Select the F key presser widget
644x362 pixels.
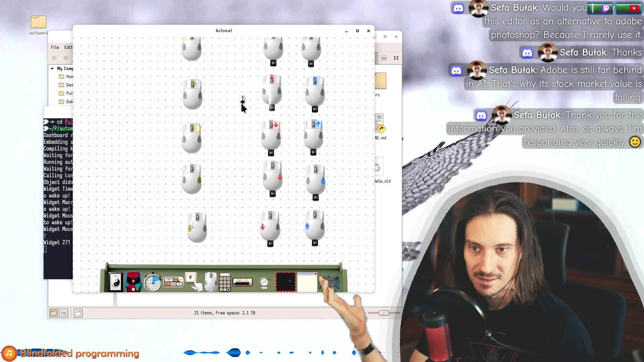(191, 278)
